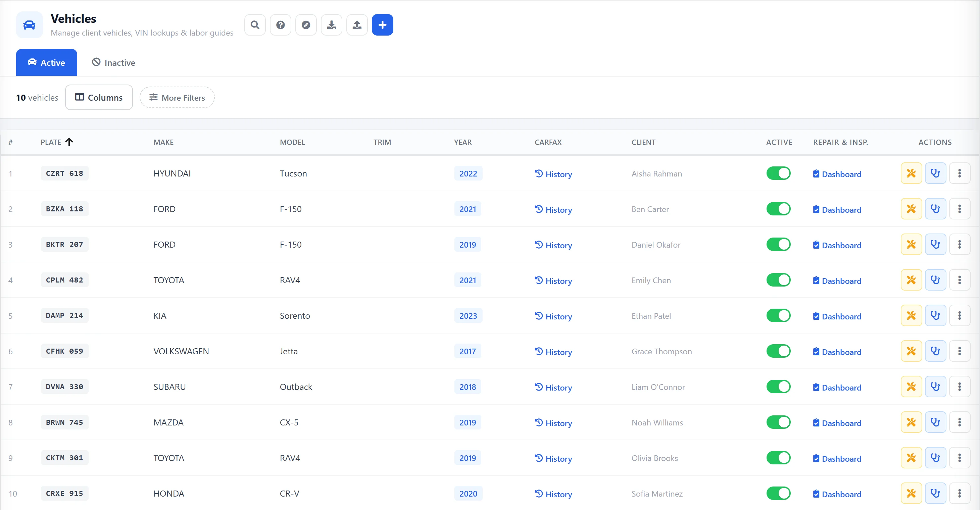Click the help question mark icon
980x510 pixels.
point(280,25)
